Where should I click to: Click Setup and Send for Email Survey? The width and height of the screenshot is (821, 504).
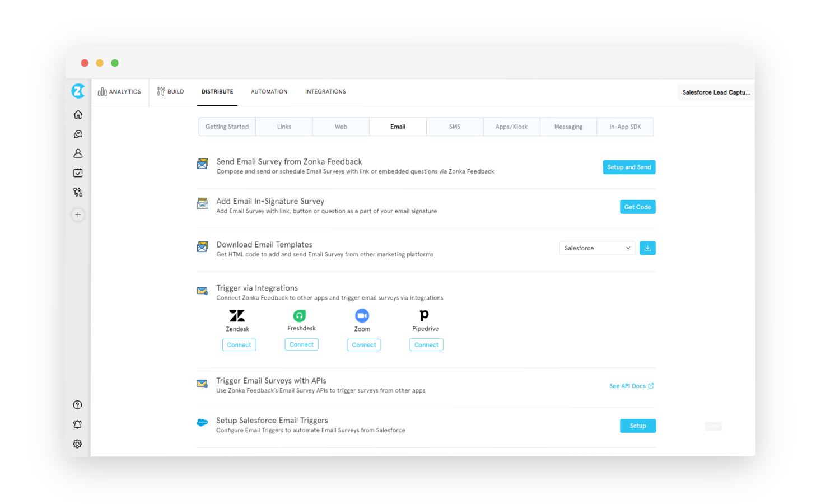(x=629, y=167)
